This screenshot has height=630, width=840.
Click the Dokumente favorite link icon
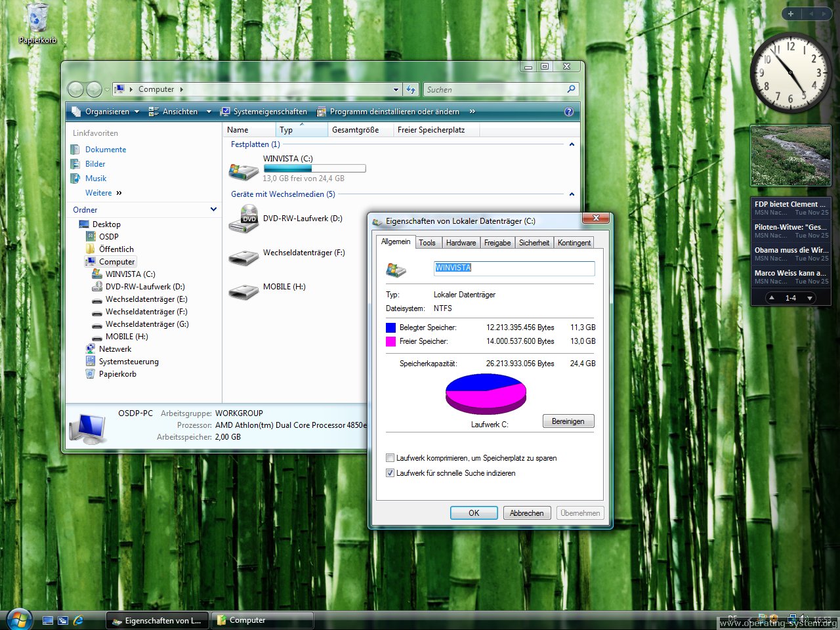coord(75,150)
